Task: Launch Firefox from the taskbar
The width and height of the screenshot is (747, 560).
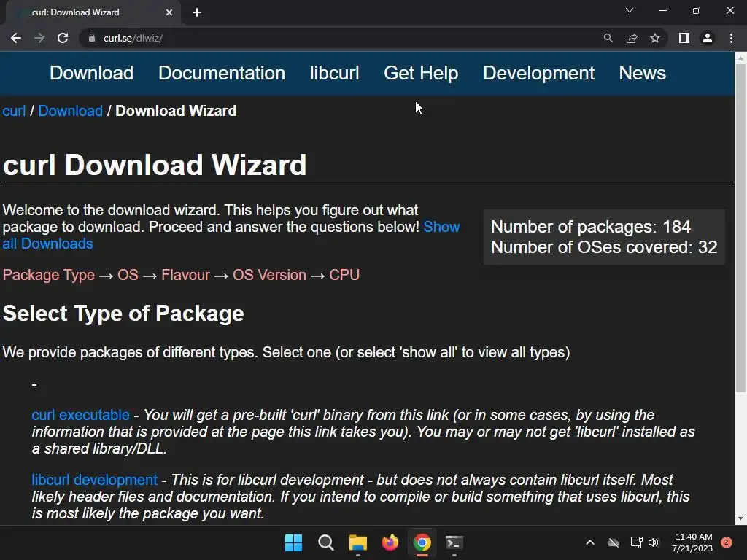Action: coord(390,542)
